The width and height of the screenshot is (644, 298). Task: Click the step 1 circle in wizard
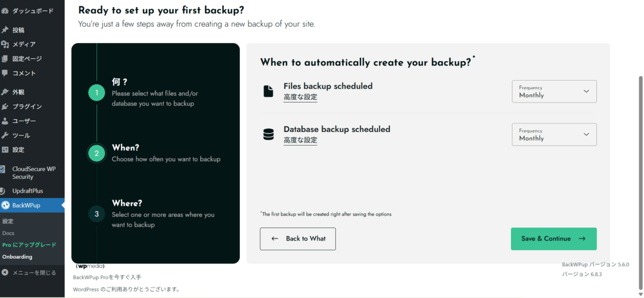pyautogui.click(x=97, y=93)
